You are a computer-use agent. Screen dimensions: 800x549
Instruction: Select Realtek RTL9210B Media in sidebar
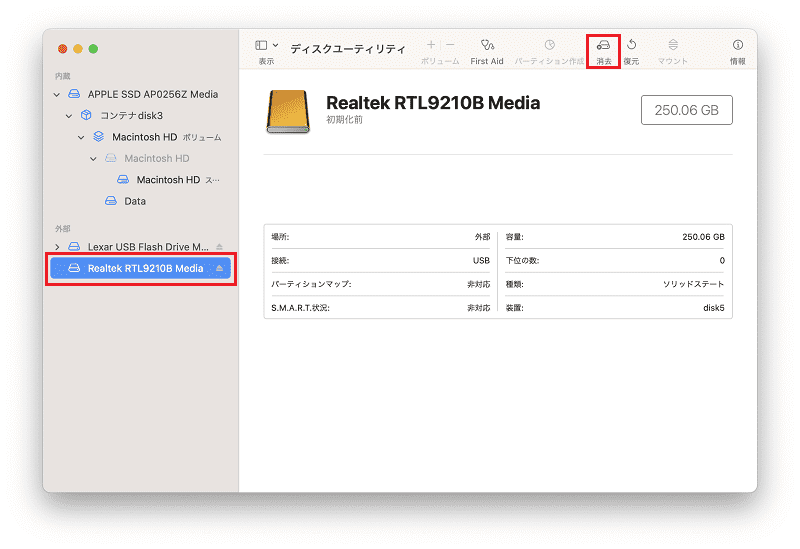[x=140, y=268]
